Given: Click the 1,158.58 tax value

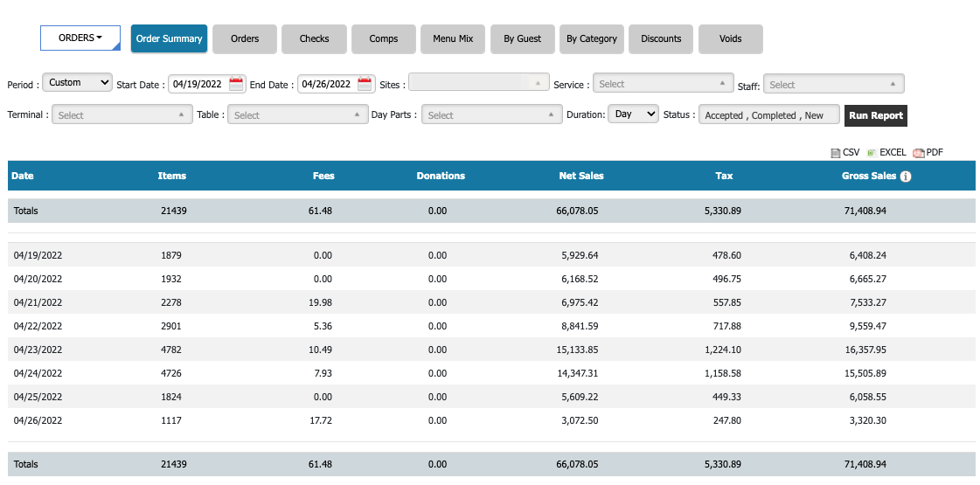Looking at the screenshot, I should (722, 374).
